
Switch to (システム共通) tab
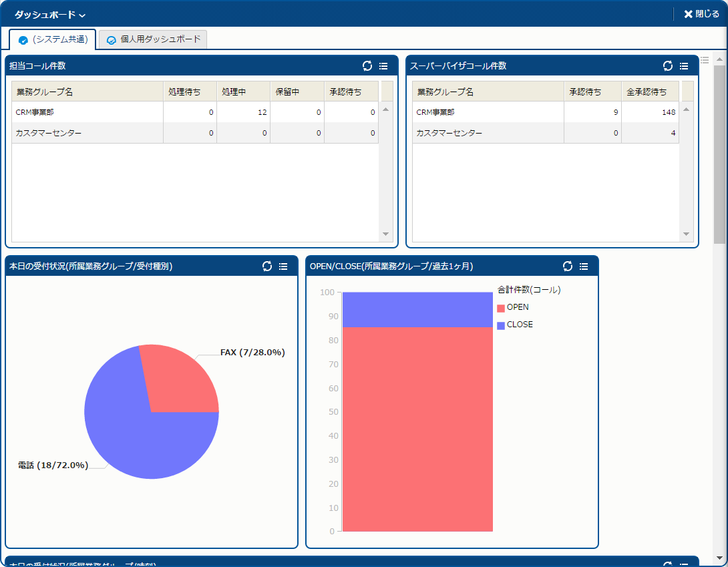click(x=53, y=39)
